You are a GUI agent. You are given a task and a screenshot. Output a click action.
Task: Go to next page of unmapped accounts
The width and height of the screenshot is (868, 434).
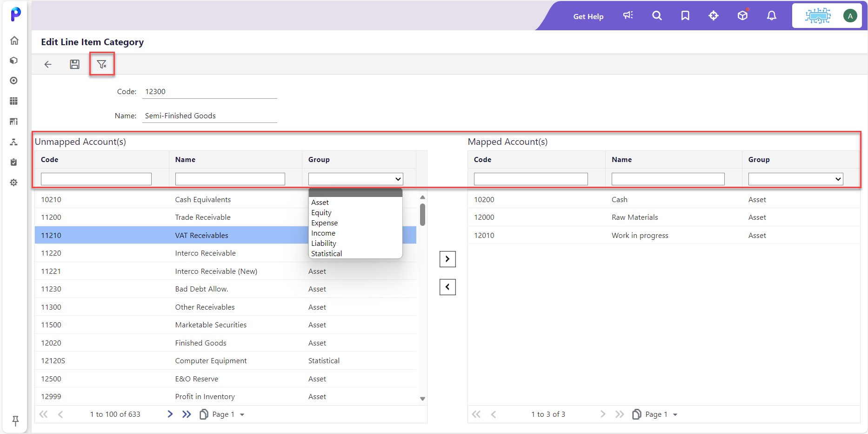click(x=170, y=414)
